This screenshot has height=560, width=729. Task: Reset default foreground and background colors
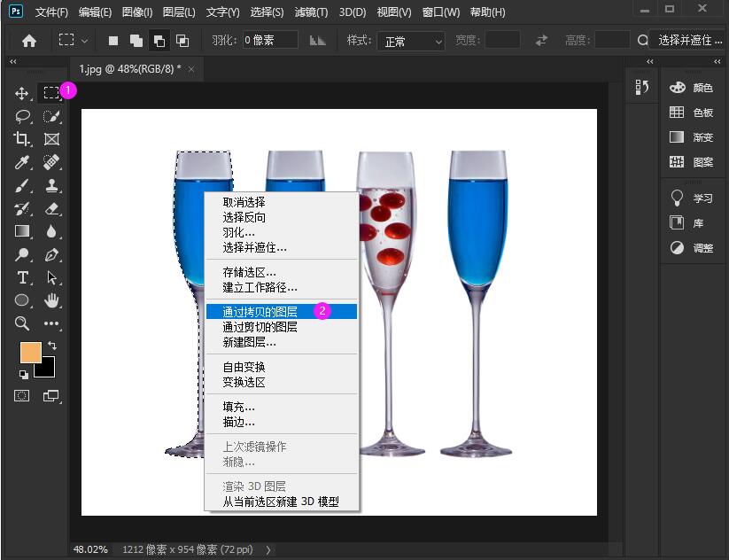24,375
